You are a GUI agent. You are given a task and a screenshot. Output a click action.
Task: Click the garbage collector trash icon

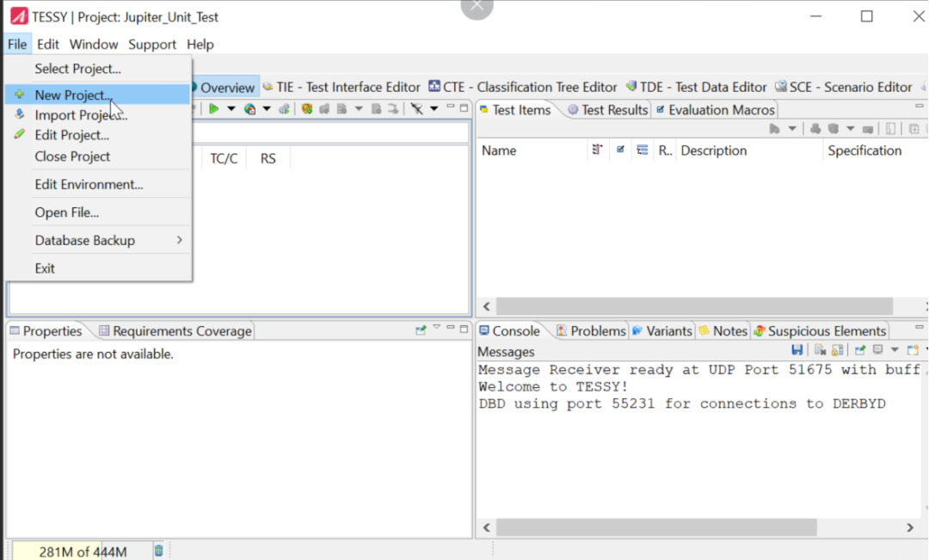click(158, 551)
